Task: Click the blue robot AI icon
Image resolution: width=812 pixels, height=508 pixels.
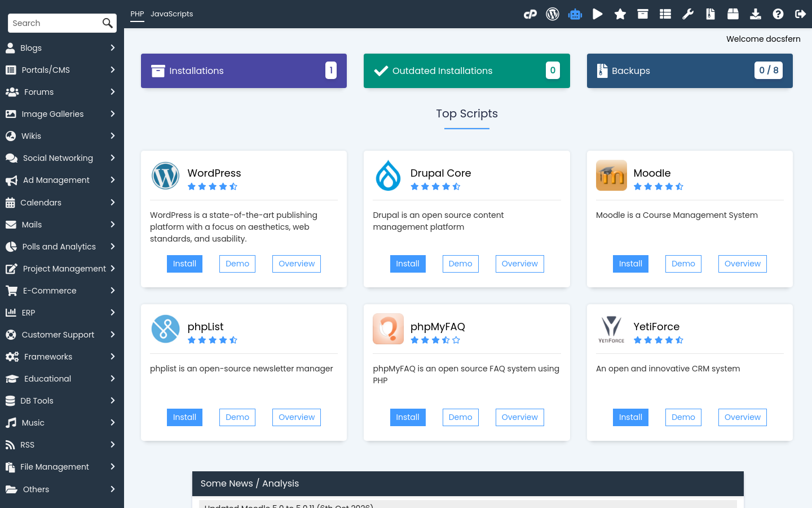Action: click(575, 14)
